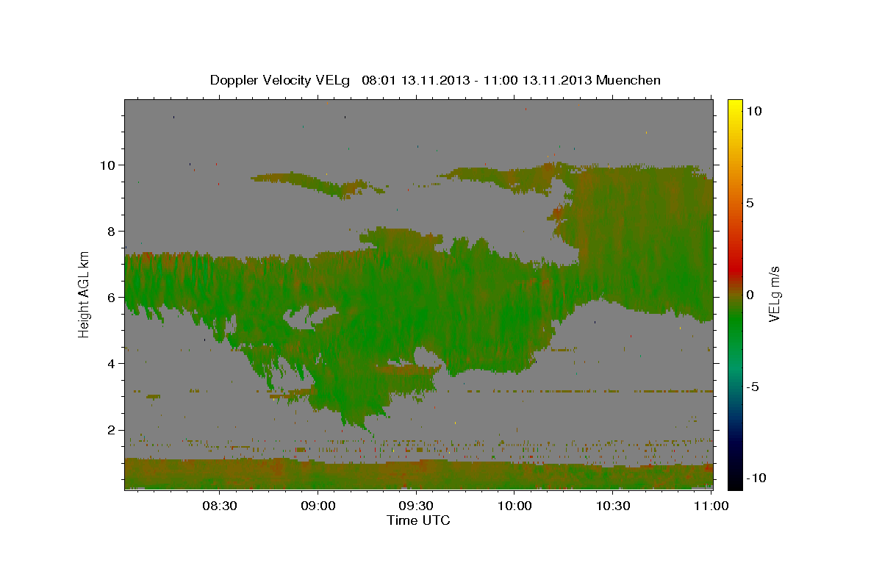Click the 09:30 time tick label
Image resolution: width=882 pixels, height=588 pixels.
[x=416, y=506]
